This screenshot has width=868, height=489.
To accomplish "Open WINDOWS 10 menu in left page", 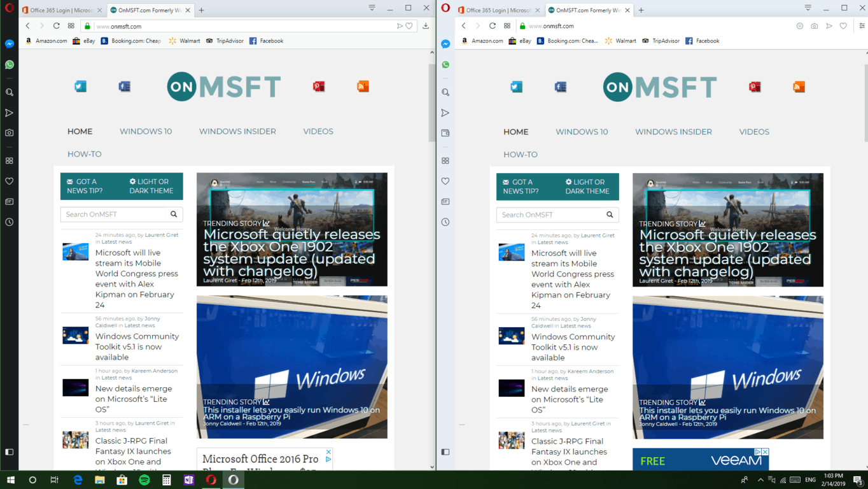I will tap(146, 131).
